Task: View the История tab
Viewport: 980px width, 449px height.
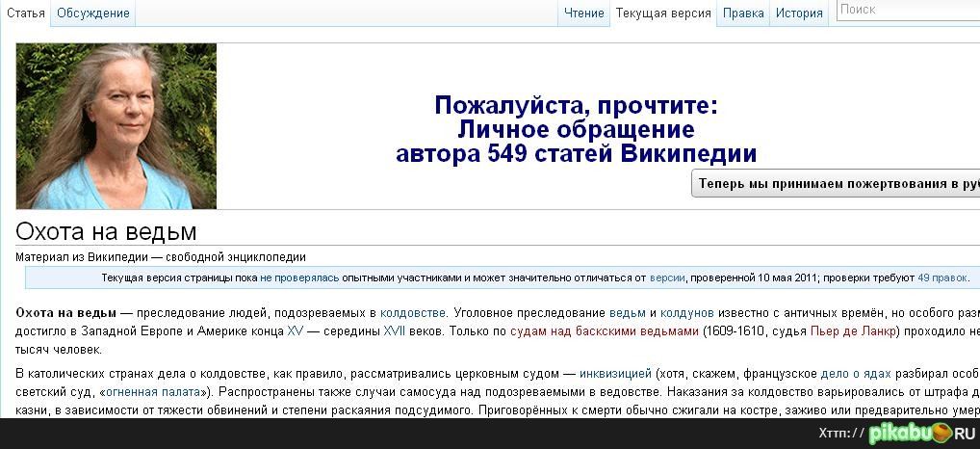Action: (799, 13)
